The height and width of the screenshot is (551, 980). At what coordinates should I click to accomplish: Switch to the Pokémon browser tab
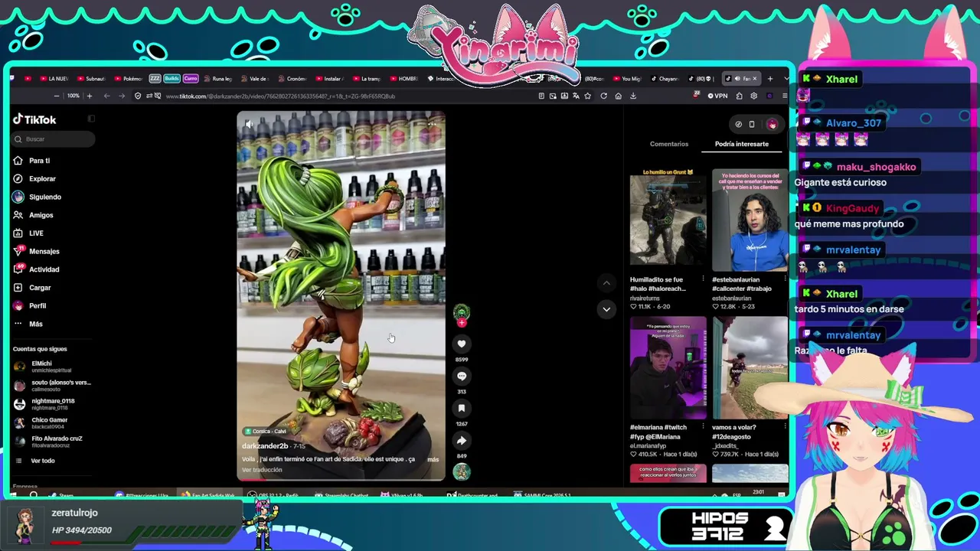pos(129,79)
